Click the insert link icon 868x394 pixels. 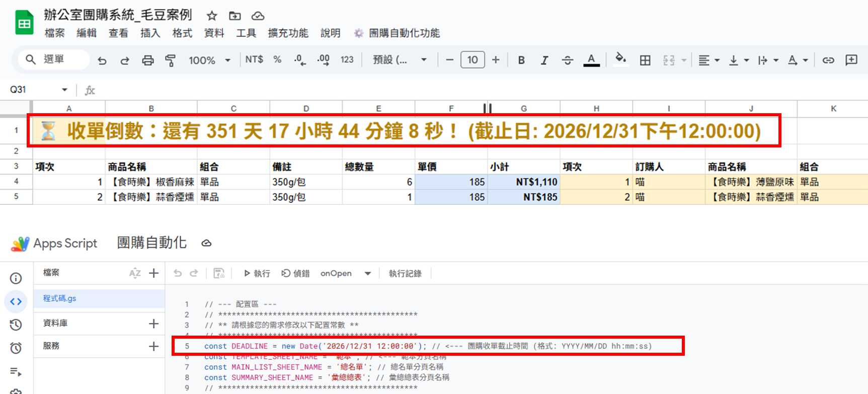coord(828,60)
